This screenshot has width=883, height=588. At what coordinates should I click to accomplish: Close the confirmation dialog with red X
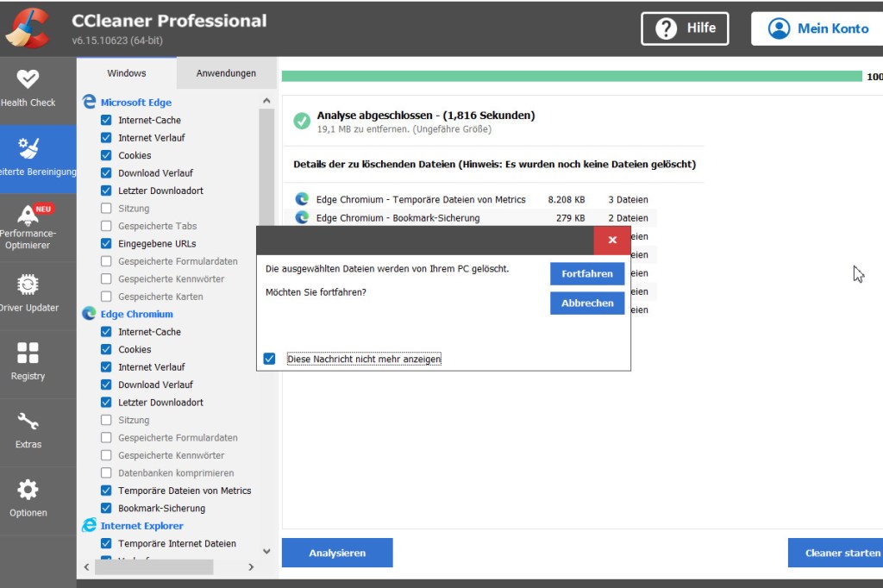click(612, 240)
